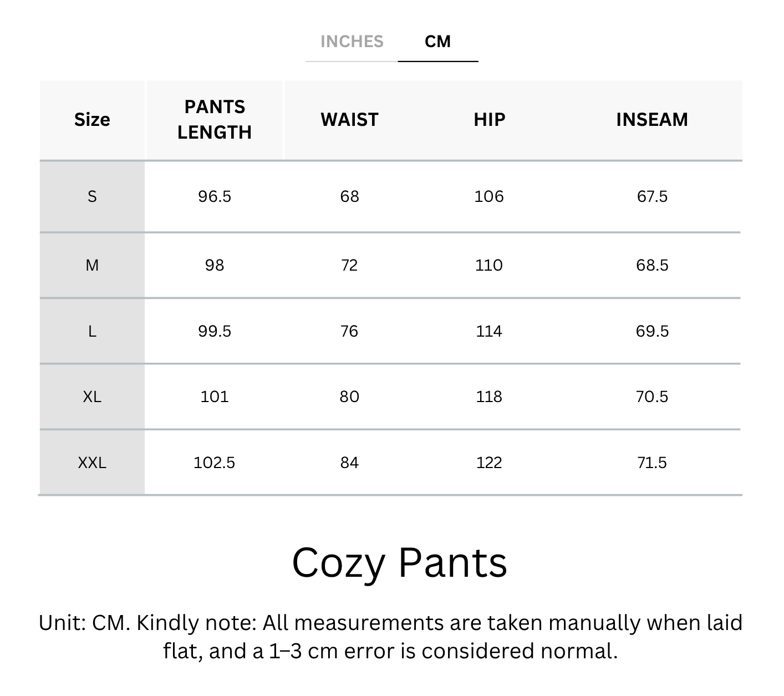Click the 102.5 pants length cell
The width and height of the screenshot is (784, 696).
pyautogui.click(x=215, y=463)
